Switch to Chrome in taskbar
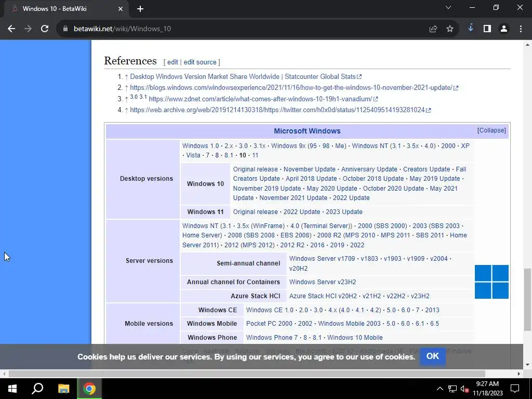The height and width of the screenshot is (399, 532). (x=89, y=389)
